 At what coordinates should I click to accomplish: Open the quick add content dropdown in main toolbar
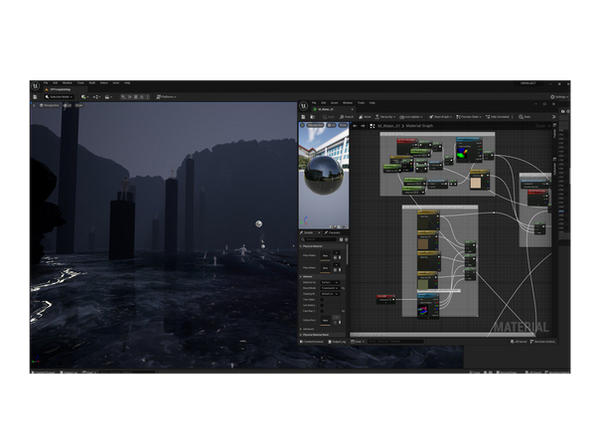[x=85, y=97]
